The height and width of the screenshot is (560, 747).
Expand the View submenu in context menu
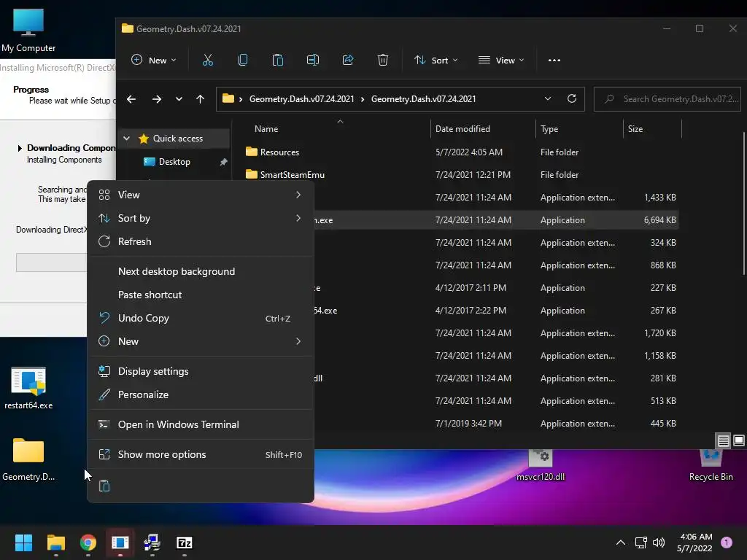200,195
